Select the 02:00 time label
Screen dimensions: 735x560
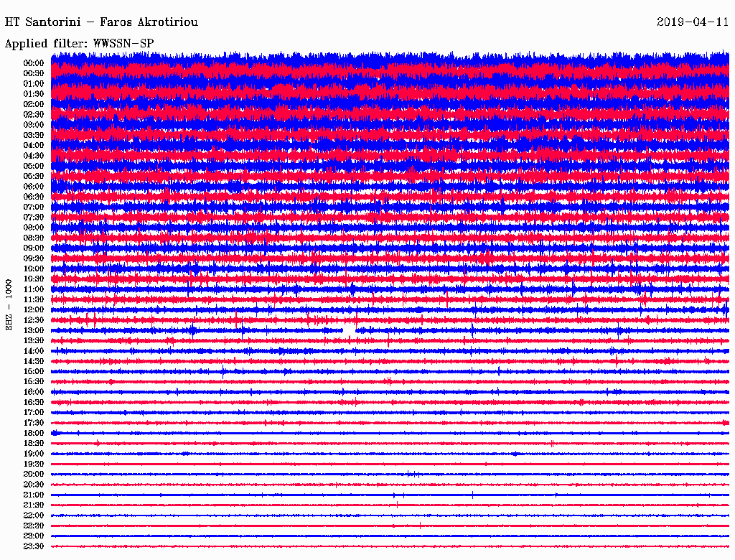point(34,104)
